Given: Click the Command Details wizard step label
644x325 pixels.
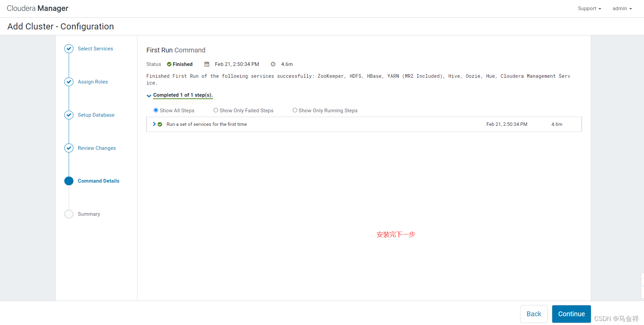Looking at the screenshot, I should point(98,181).
